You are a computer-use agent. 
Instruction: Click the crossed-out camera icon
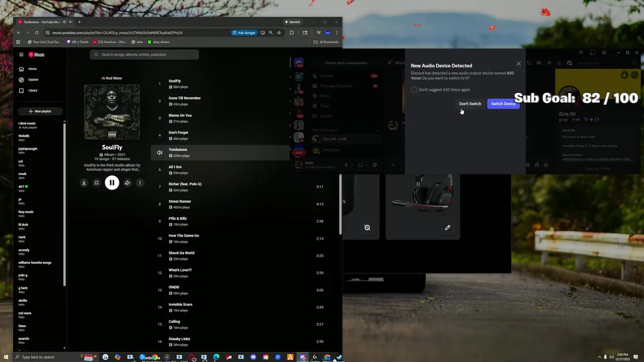click(x=367, y=228)
